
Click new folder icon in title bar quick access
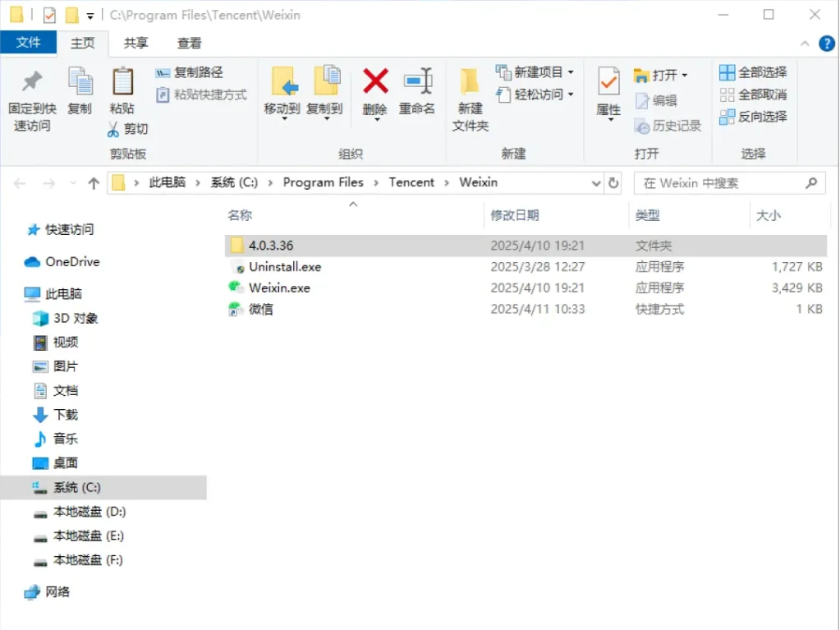point(71,15)
